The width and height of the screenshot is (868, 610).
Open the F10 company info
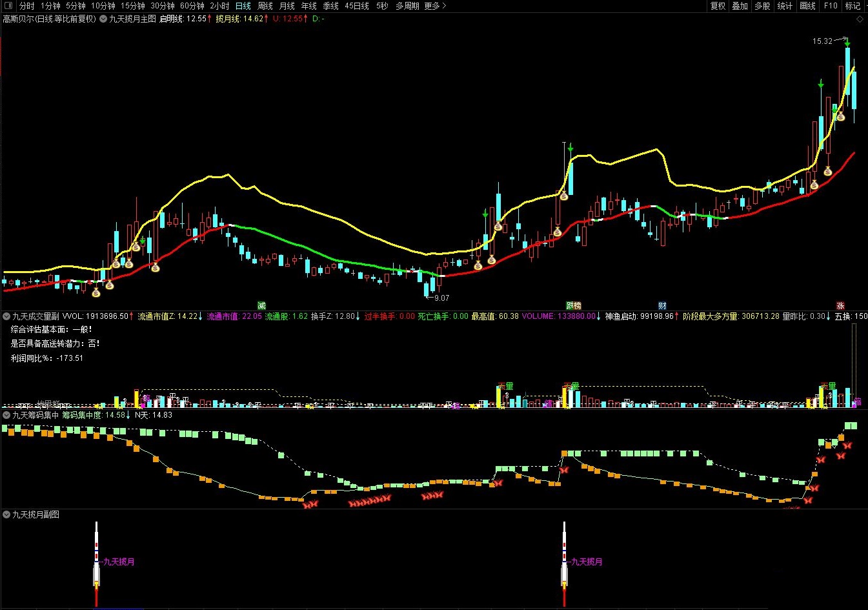[831, 6]
